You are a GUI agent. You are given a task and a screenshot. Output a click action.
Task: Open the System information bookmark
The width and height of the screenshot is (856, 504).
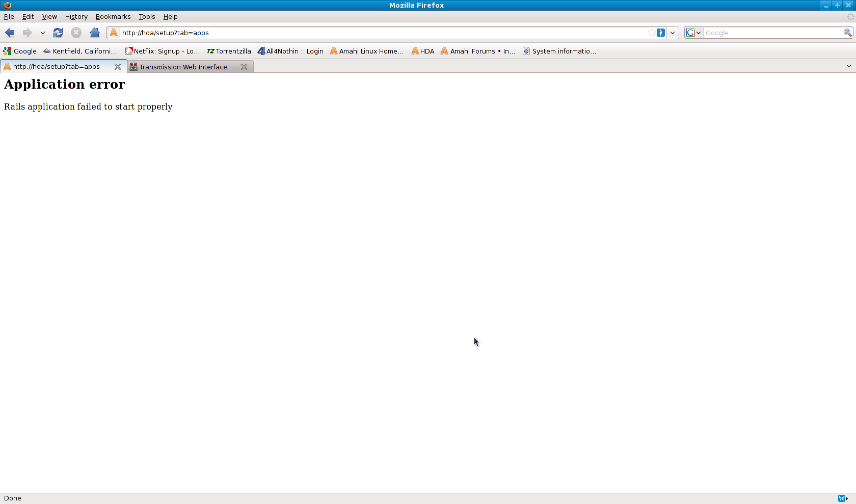[x=559, y=51]
